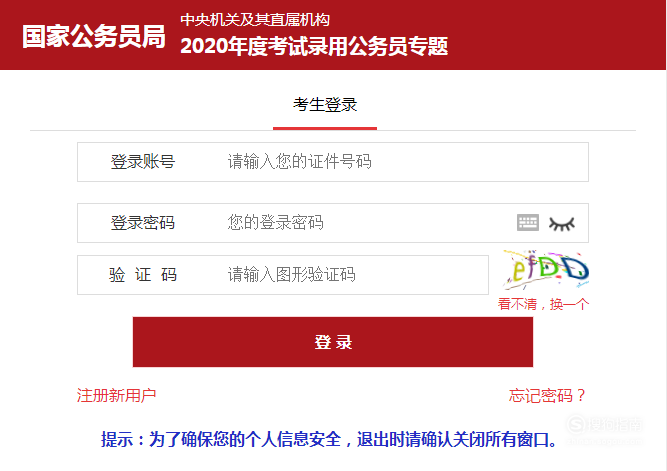This screenshot has width=667, height=471.
Task: Focus the 验证码 captcha input field
Action: 283,275
